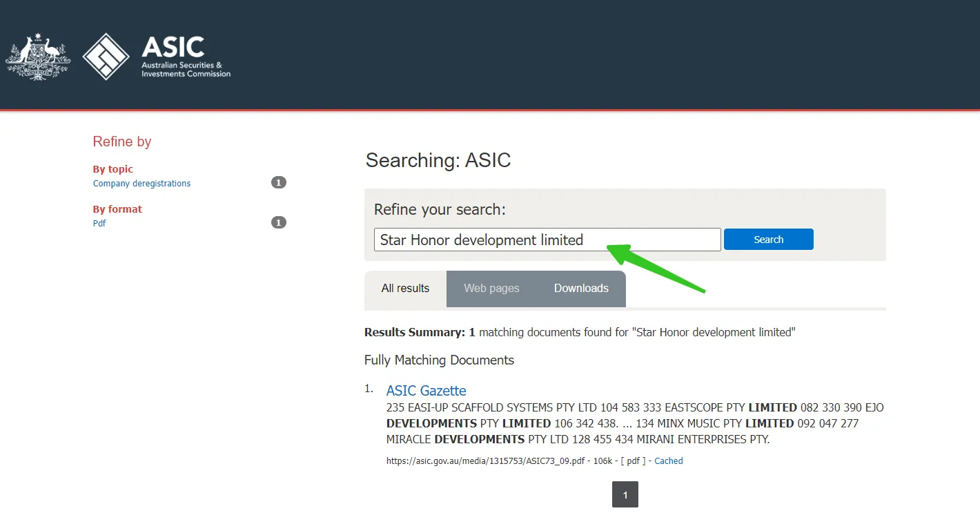Click the Refine by heading
Viewport: 980px width, 513px height.
pos(122,142)
